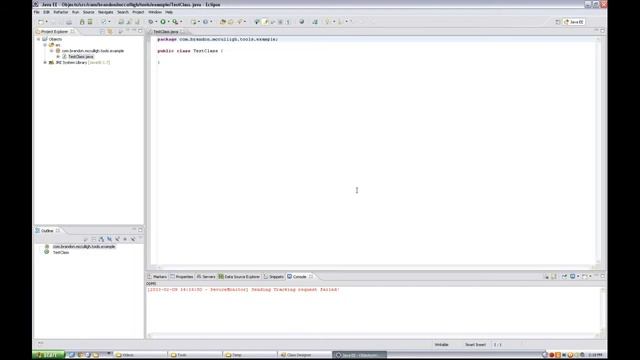
Task: Open the Navigate menu
Action: tap(106, 12)
